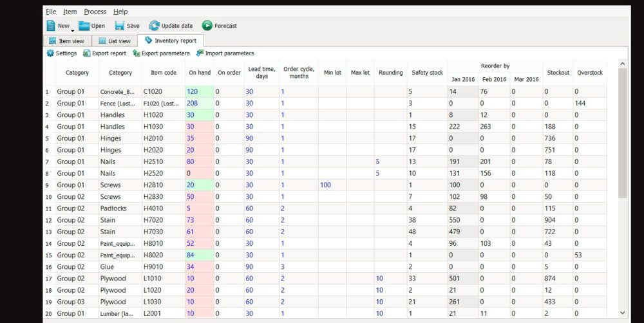Open report Settings gear icon
This screenshot has height=323, width=644.
point(50,53)
